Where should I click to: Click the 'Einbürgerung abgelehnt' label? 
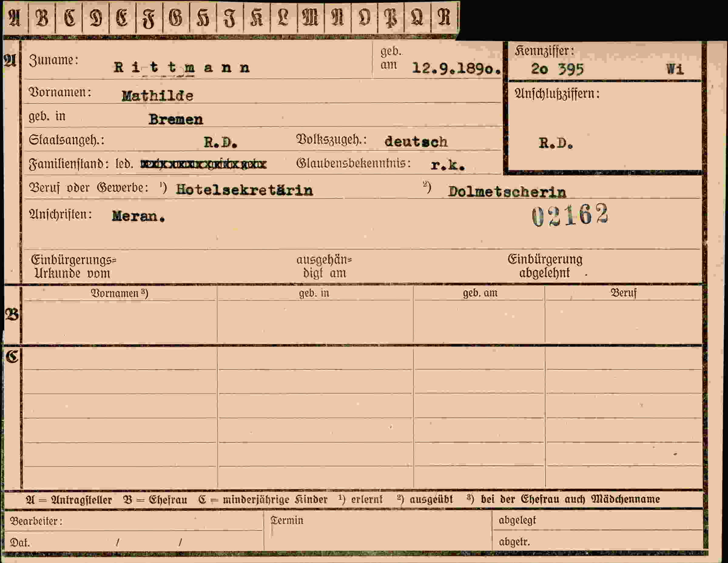(545, 266)
